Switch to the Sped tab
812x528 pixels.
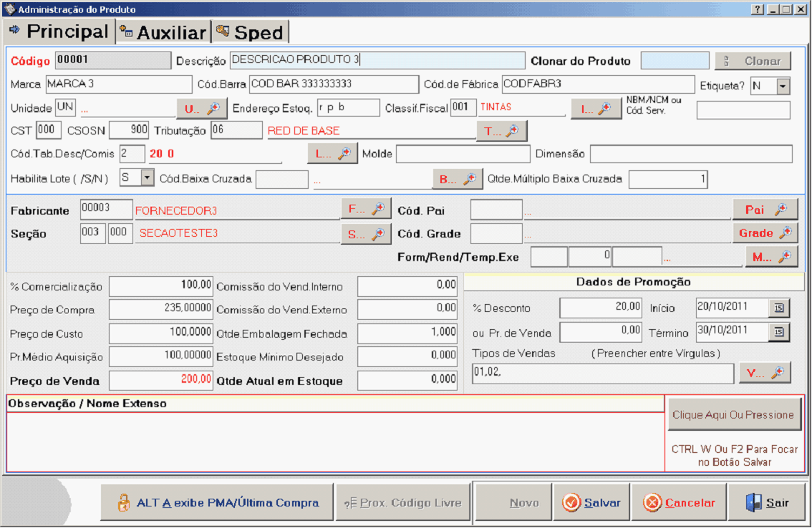251,32
